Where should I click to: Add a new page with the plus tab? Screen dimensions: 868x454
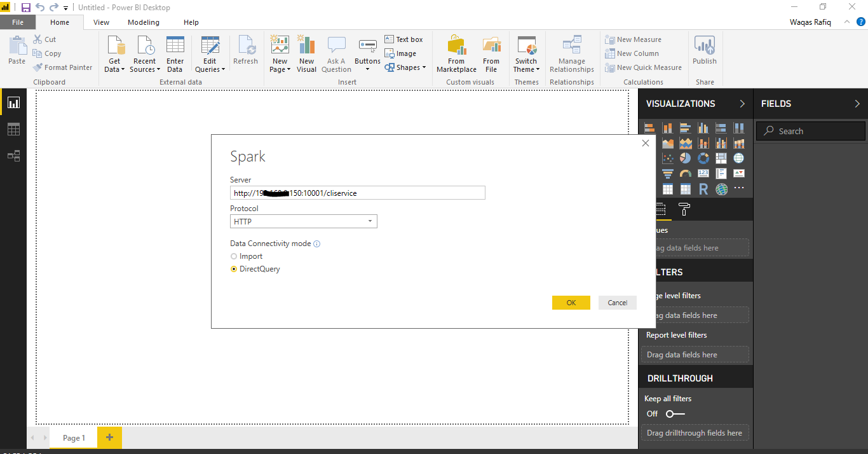click(x=108, y=437)
